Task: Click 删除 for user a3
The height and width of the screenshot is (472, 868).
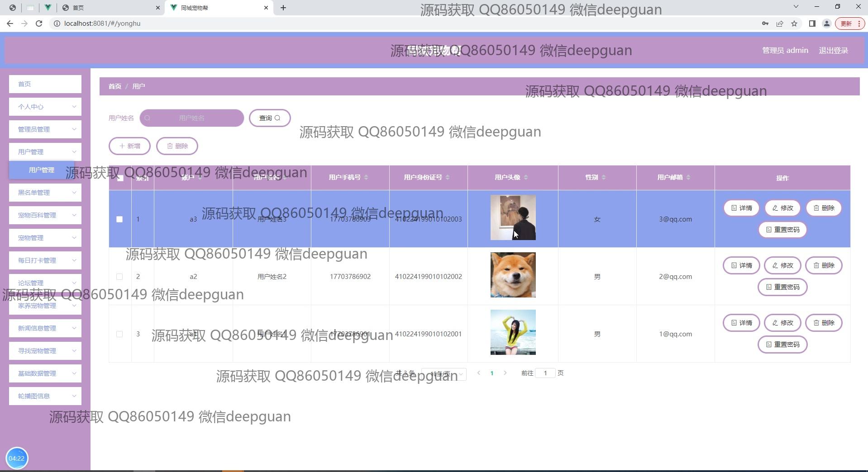Action: [824, 208]
